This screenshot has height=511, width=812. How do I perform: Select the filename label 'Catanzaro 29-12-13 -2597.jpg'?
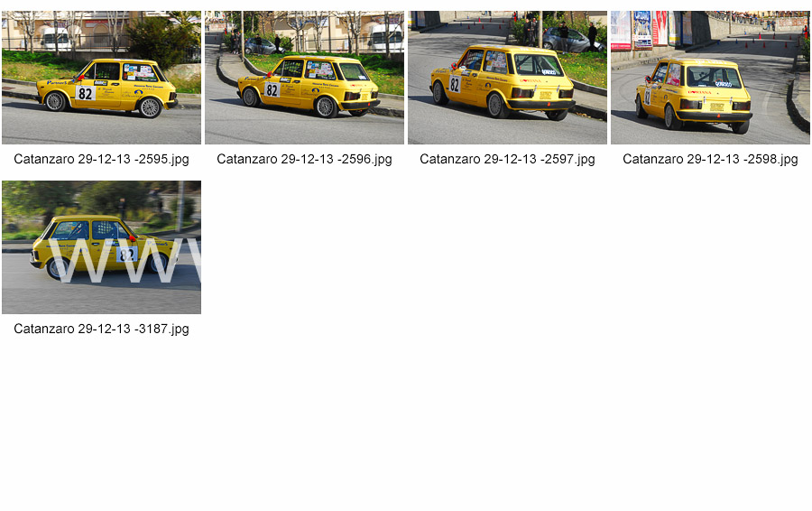click(507, 159)
